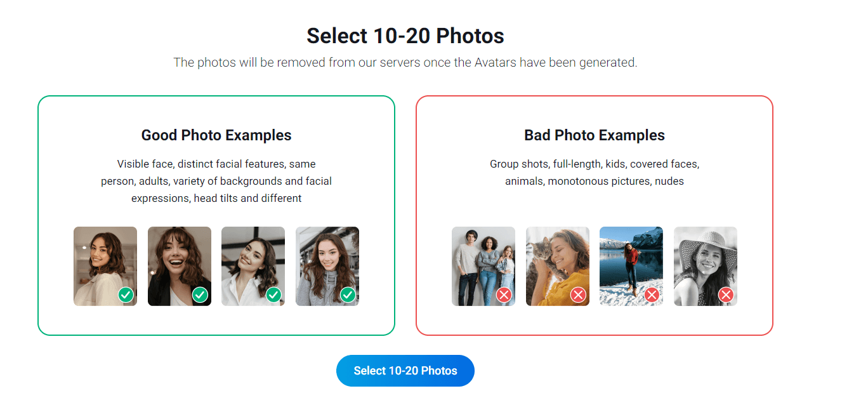The height and width of the screenshot is (419, 868).
Task: Click the Select 10-20 Photos page title
Action: coord(405,36)
